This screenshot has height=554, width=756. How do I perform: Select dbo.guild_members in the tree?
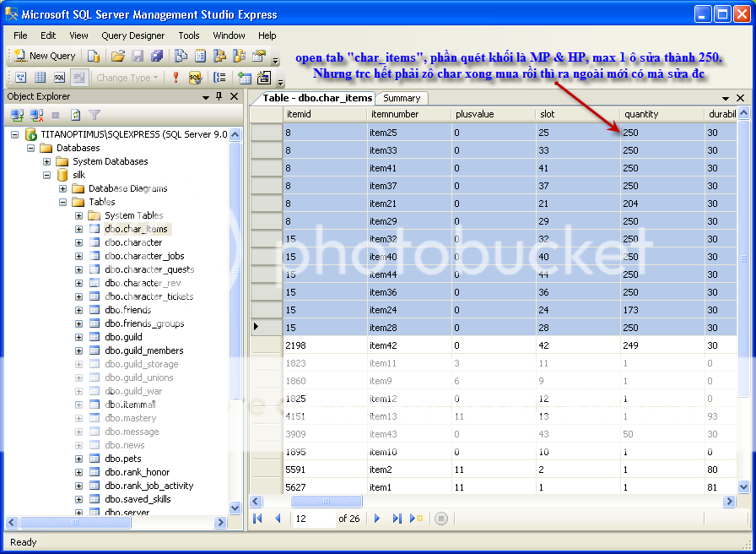pyautogui.click(x=144, y=350)
